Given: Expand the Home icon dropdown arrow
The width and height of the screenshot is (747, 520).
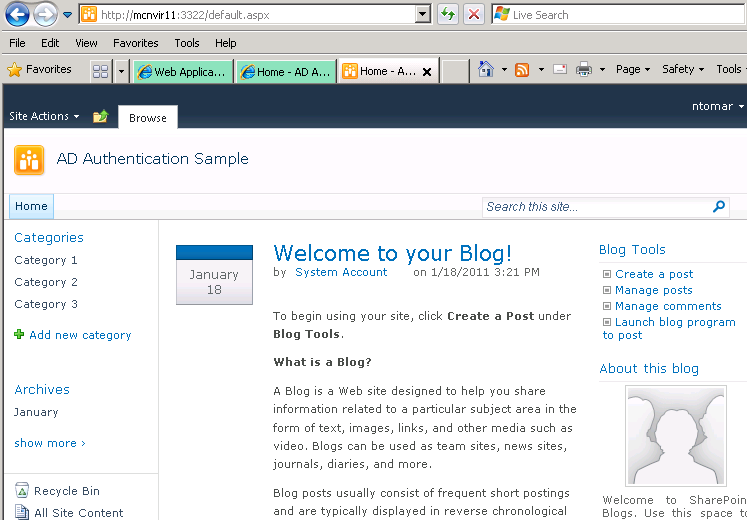Looking at the screenshot, I should pyautogui.click(x=504, y=70).
